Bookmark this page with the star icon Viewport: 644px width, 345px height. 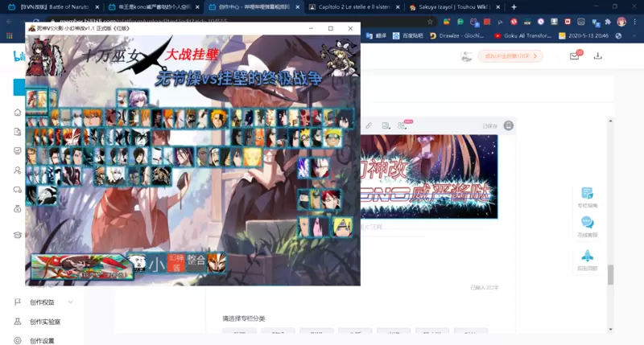[430, 22]
